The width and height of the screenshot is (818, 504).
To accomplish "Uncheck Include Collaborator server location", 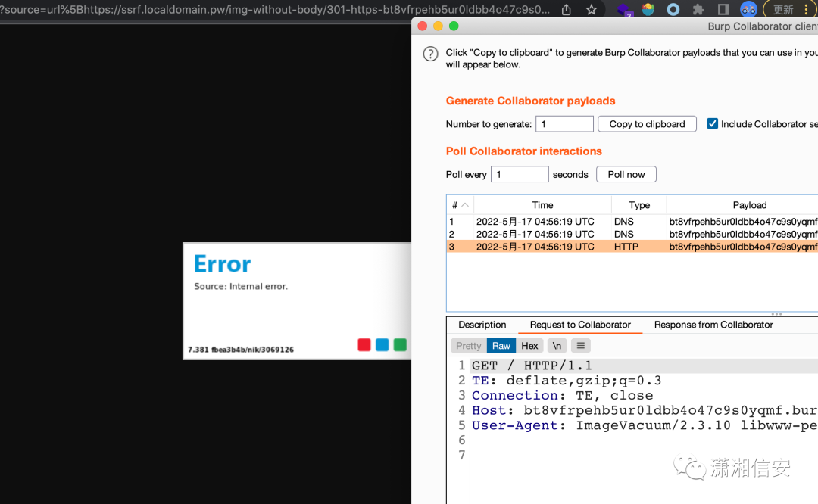I will (712, 123).
